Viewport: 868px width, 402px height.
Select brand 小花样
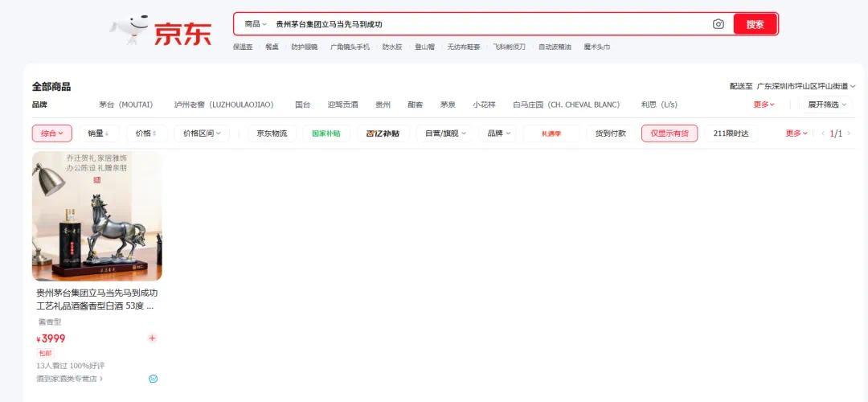click(485, 105)
